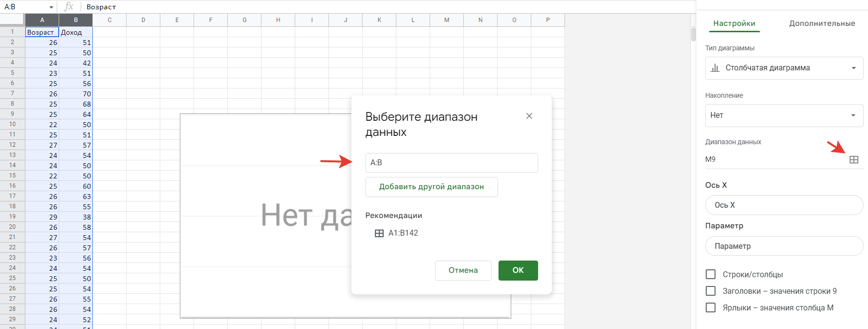868x329 pixels.
Task: Select the Ось X field
Action: tap(783, 205)
